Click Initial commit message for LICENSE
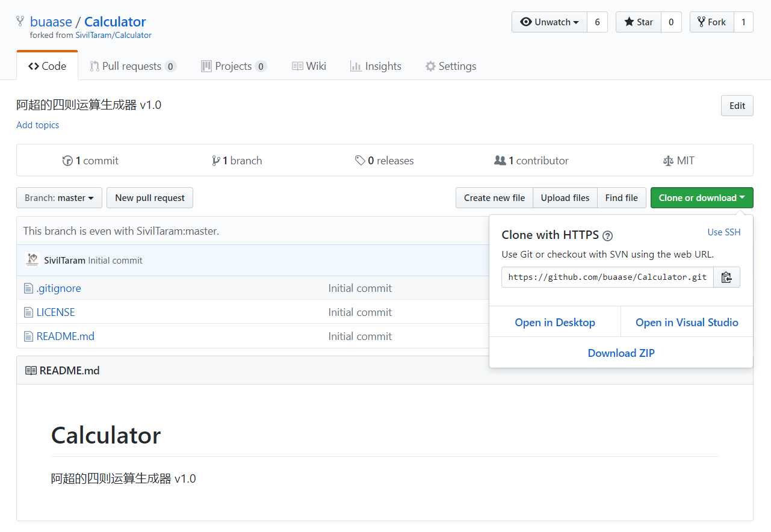Viewport: 771px width, 532px height. (360, 312)
